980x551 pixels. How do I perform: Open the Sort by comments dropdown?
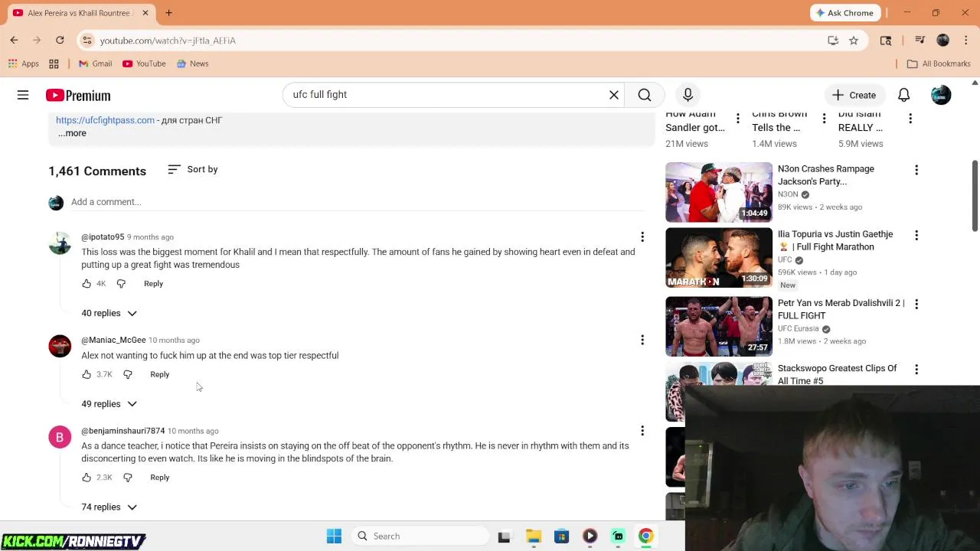[x=193, y=169]
